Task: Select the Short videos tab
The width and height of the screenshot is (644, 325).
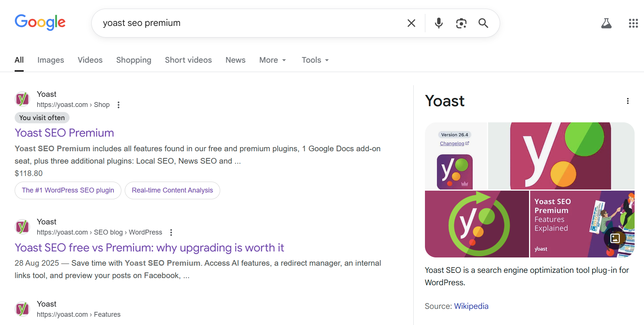Action: pos(188,60)
